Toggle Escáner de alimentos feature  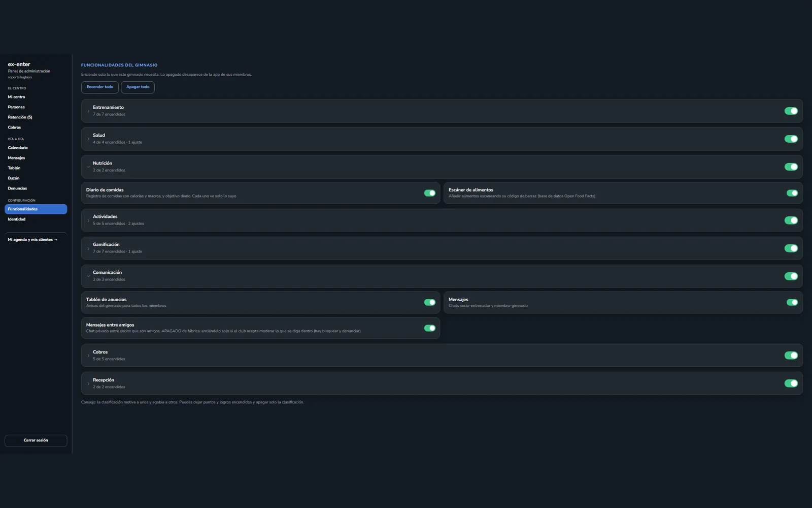(792, 193)
